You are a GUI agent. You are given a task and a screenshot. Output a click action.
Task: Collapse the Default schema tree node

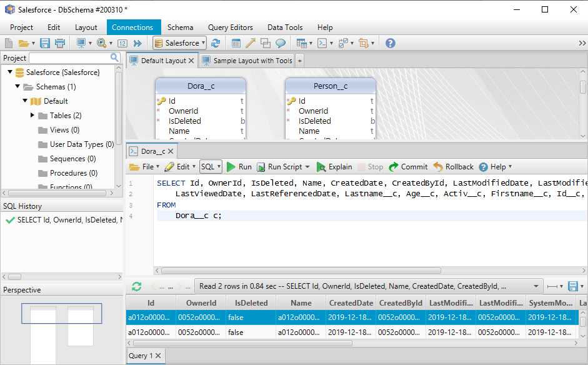coord(25,101)
